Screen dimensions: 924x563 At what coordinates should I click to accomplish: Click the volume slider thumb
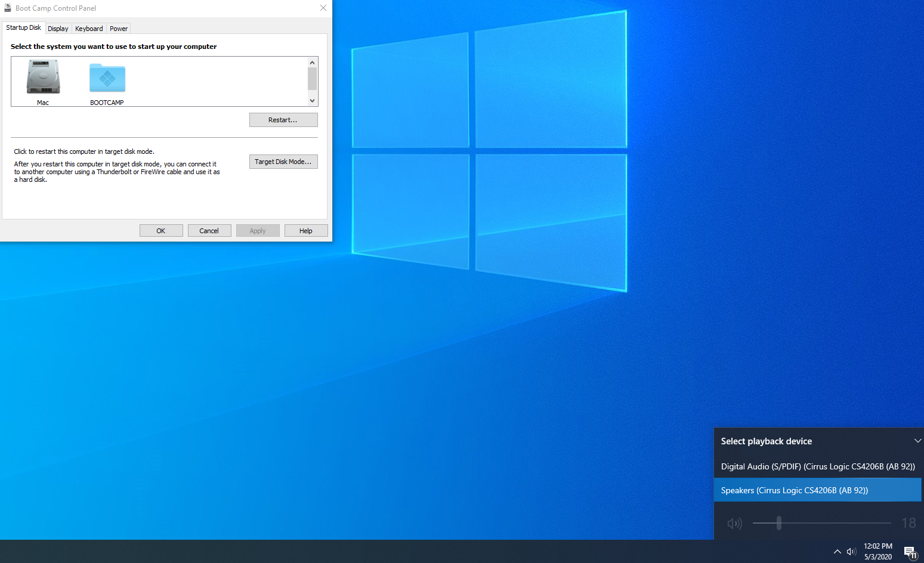[x=778, y=523]
